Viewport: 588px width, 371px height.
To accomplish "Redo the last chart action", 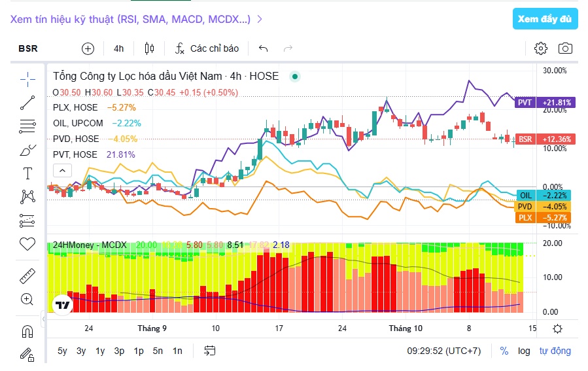I will click(288, 48).
